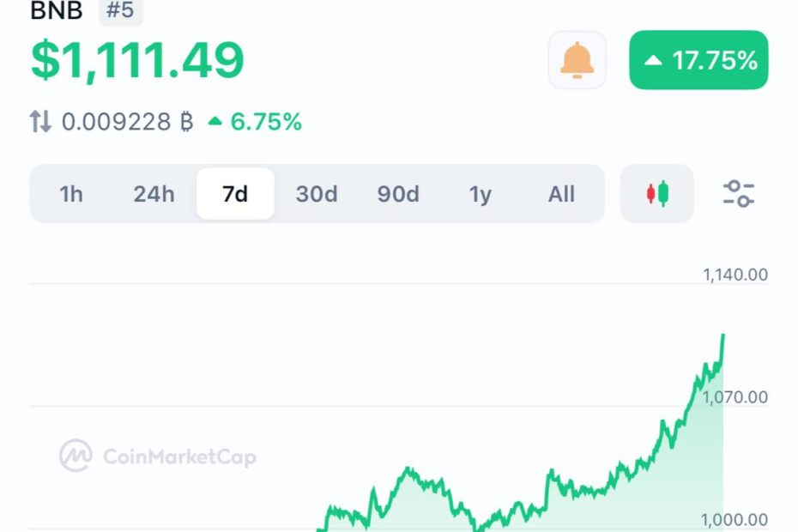The image size is (798, 532).
Task: Switch to the 90d timeframe
Action: click(398, 195)
